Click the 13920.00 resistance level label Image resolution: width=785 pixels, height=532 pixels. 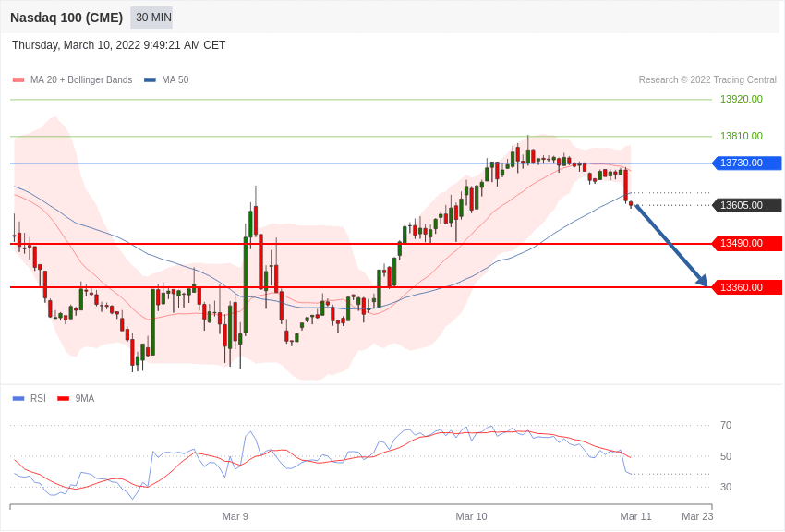tap(742, 99)
